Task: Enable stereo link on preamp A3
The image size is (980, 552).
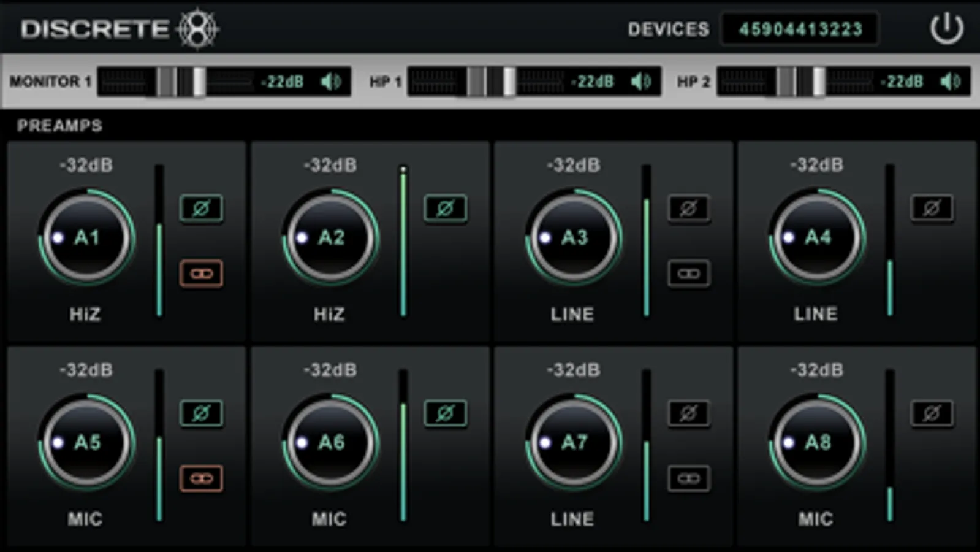Action: [x=689, y=274]
